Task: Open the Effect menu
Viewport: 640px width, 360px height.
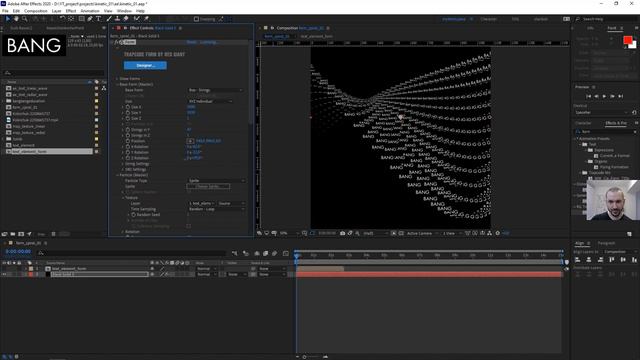Action: pyautogui.click(x=71, y=11)
